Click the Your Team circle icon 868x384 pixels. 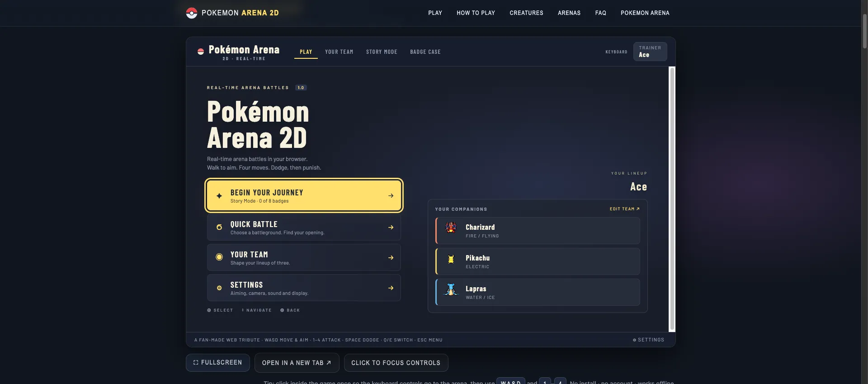[x=219, y=257]
